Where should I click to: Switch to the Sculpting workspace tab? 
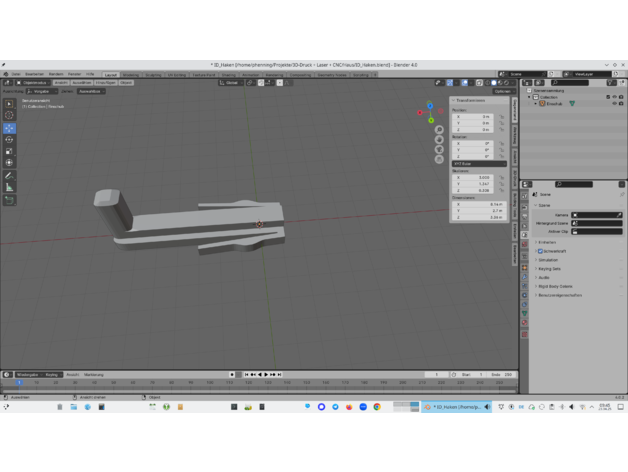pyautogui.click(x=153, y=74)
